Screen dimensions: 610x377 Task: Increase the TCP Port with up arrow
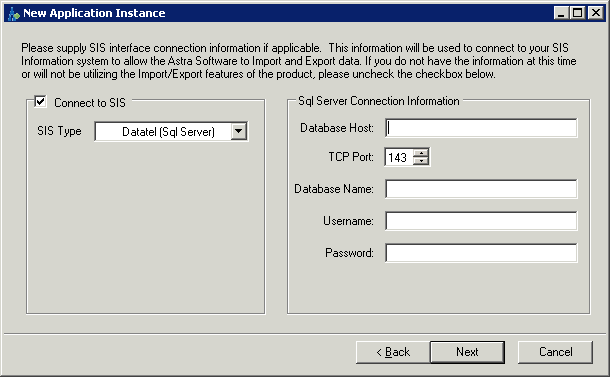click(421, 153)
